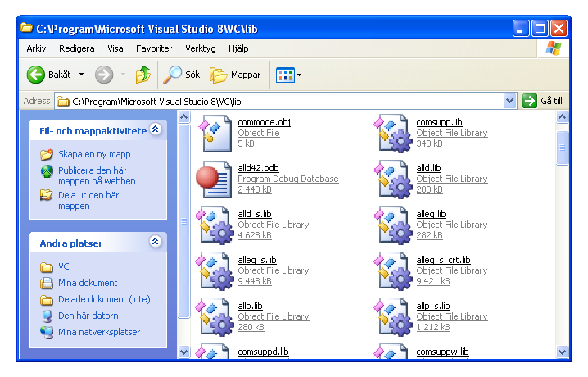
Task: Click sidebar scroll down arrow
Action: click(183, 352)
